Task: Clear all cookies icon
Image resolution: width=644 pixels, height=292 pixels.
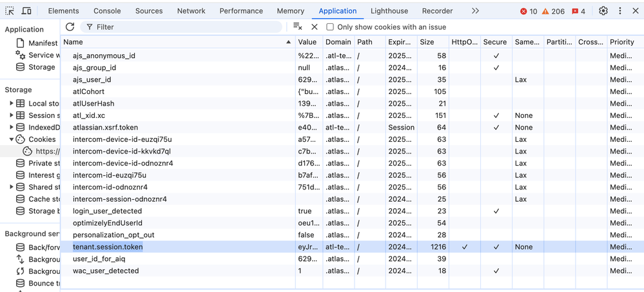Action: click(x=298, y=26)
